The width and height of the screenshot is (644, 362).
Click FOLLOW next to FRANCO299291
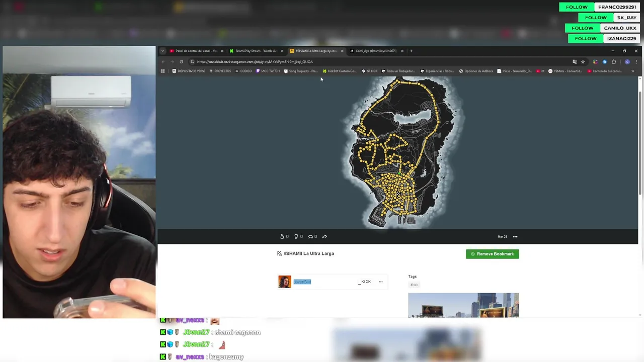coord(577,7)
